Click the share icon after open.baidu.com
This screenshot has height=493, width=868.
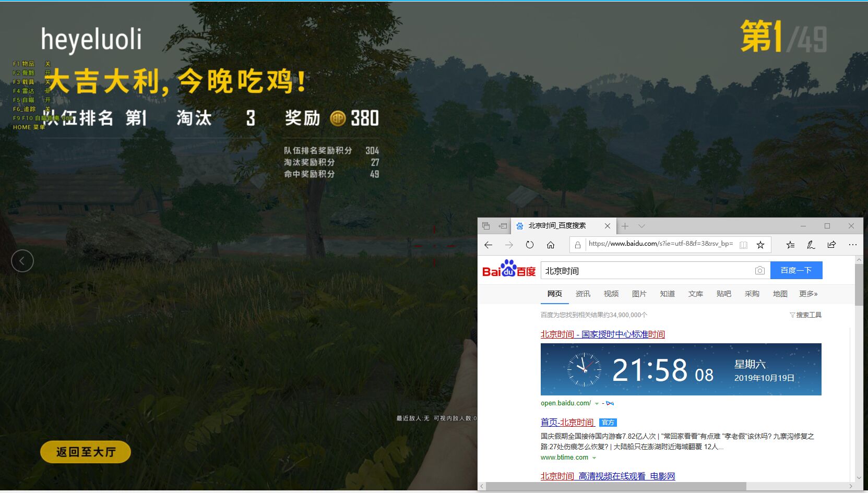pos(610,403)
